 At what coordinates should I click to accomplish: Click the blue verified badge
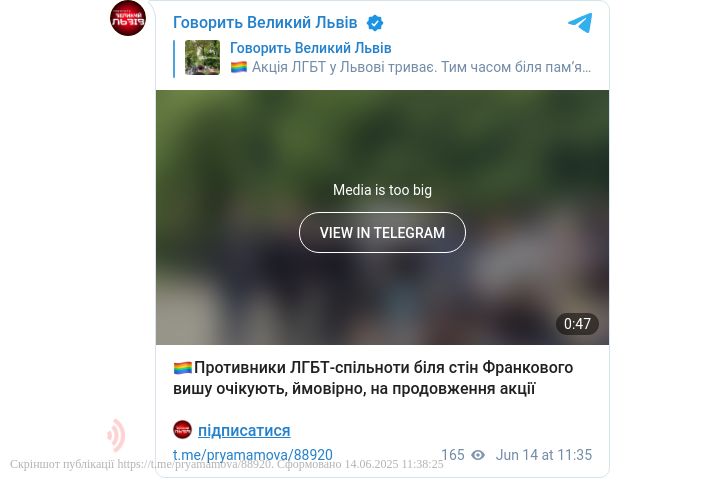click(375, 23)
